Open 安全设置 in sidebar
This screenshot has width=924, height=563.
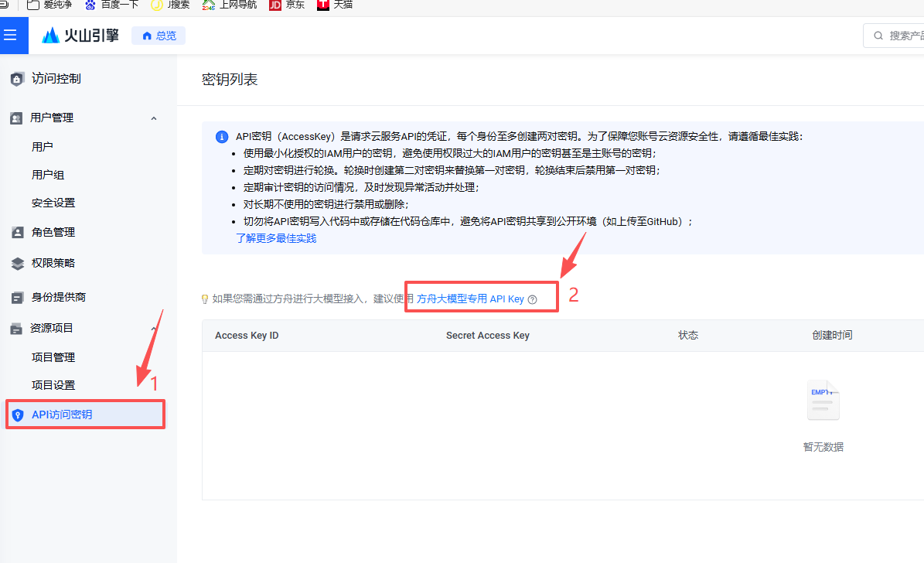pyautogui.click(x=53, y=203)
